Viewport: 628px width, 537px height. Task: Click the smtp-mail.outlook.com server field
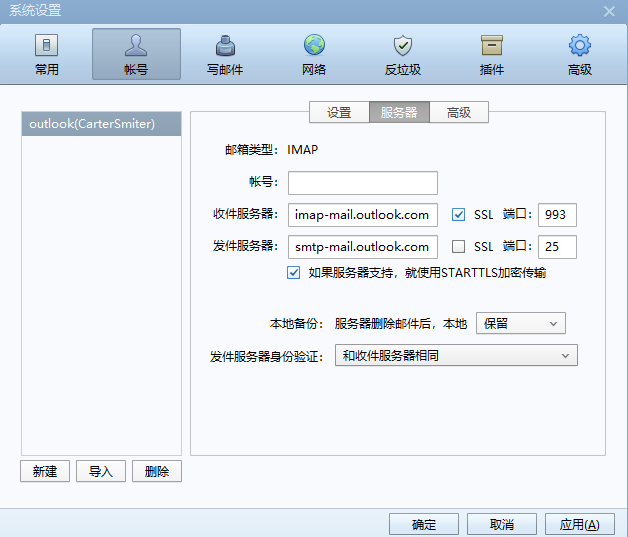tap(362, 247)
